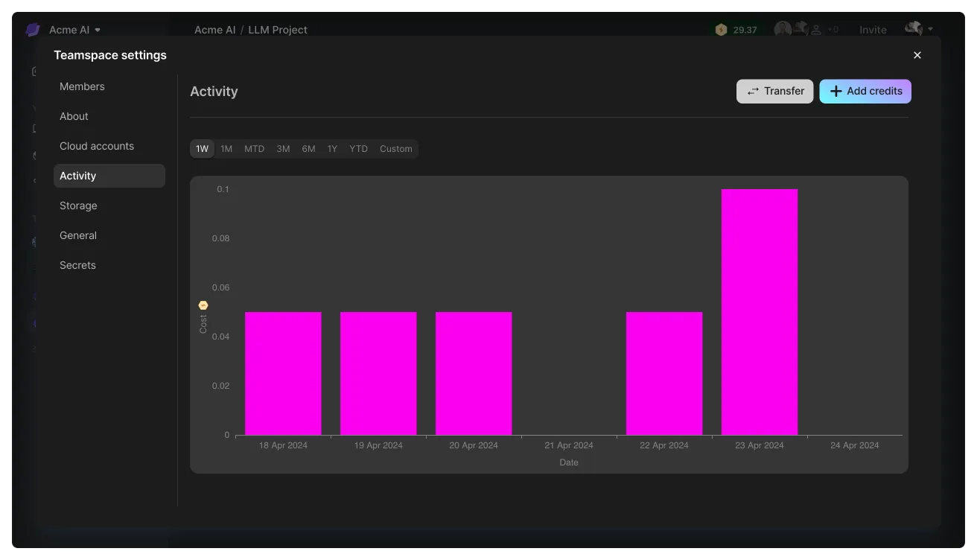The width and height of the screenshot is (977, 560).
Task: Select the 6M time range
Action: 308,149
